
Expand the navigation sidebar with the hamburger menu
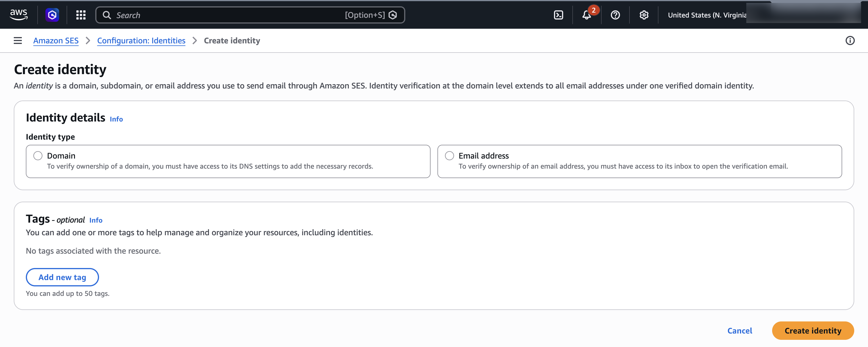point(17,41)
